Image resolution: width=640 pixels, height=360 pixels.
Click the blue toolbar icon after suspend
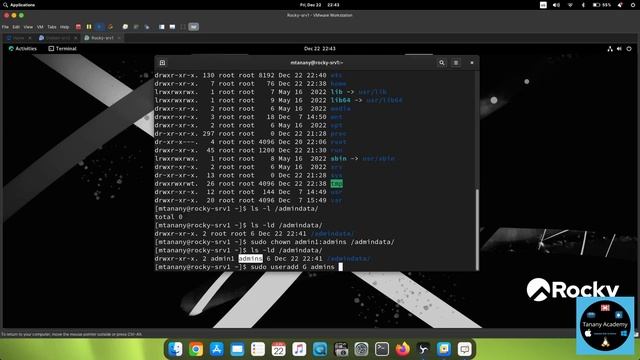tap(100, 27)
